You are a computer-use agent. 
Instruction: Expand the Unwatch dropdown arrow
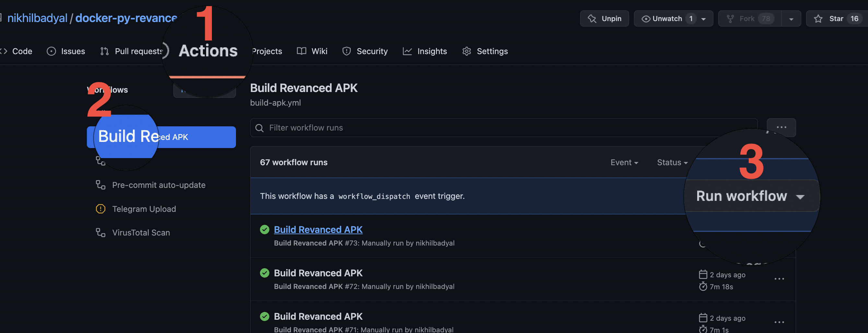click(704, 19)
